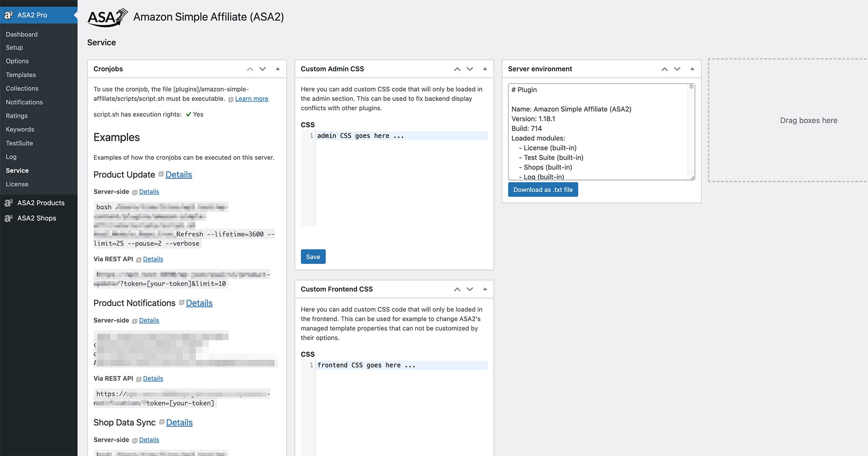The width and height of the screenshot is (868, 456).
Task: Collapse the Custom Admin CSS panel
Action: (485, 69)
